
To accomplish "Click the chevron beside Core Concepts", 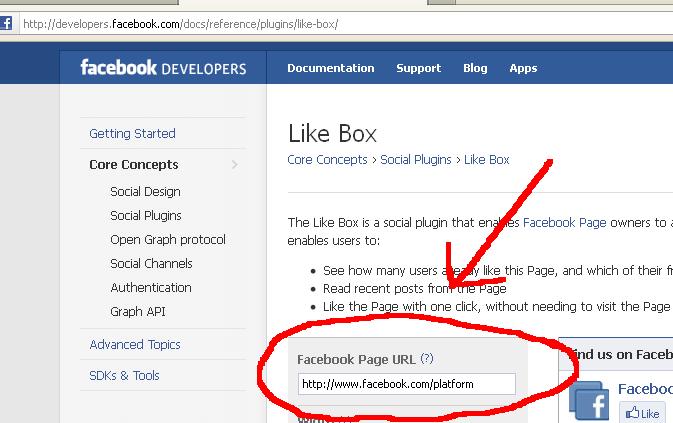I will click(234, 165).
